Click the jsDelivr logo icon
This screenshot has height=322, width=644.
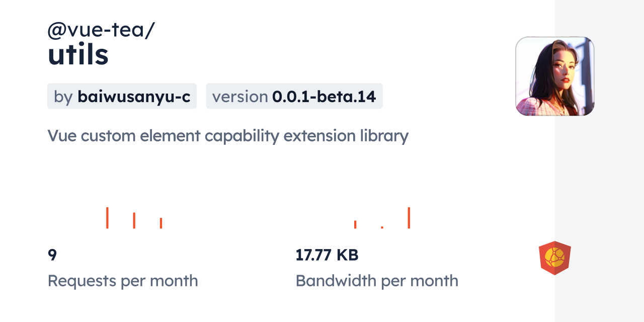click(554, 258)
